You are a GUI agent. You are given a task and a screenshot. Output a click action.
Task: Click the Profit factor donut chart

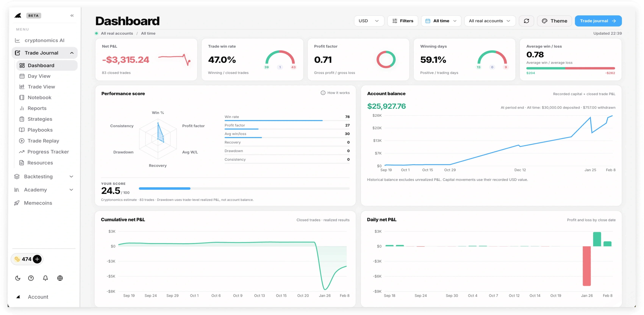386,59
